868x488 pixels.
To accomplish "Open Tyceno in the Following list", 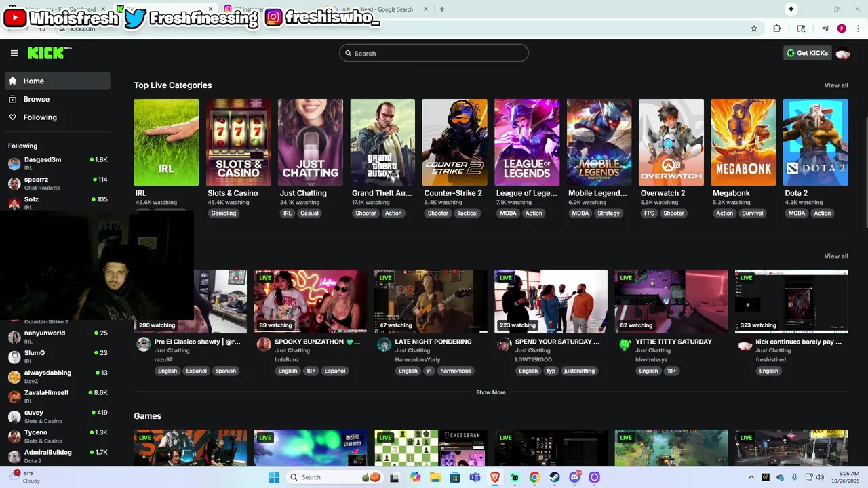I will (x=58, y=436).
